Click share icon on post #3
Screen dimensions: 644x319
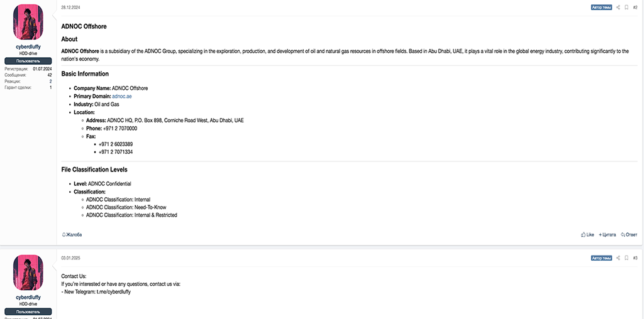click(x=618, y=258)
